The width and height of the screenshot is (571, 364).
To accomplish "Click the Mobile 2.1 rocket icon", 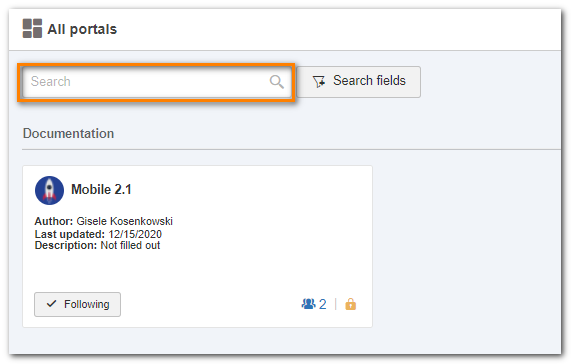I will click(49, 190).
